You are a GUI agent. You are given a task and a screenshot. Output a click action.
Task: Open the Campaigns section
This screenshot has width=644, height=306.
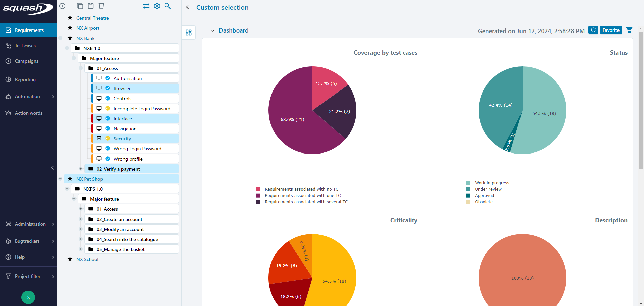coord(26,61)
